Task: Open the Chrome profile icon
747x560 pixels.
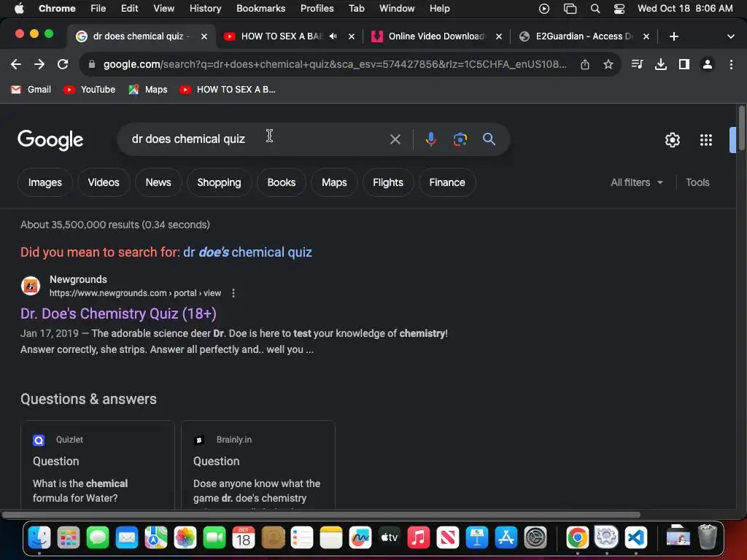Action: tap(708, 64)
